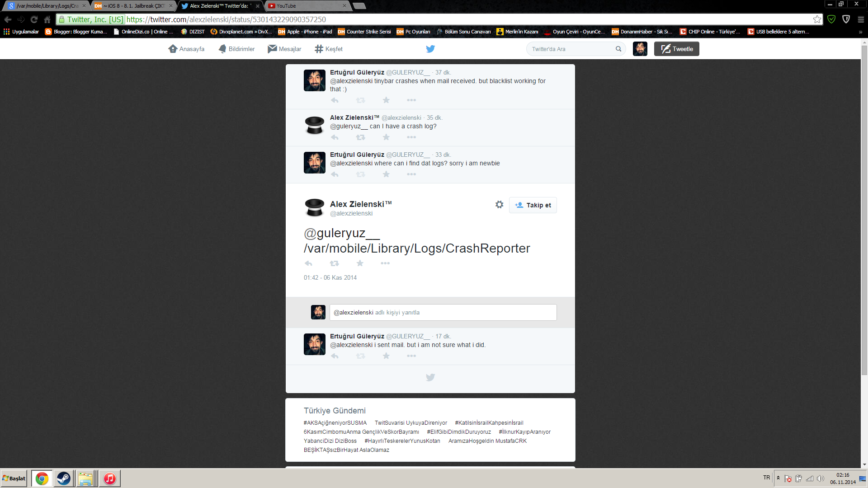This screenshot has width=868, height=488.
Task: Open more options on tinybar crashes tweet
Action: click(411, 100)
